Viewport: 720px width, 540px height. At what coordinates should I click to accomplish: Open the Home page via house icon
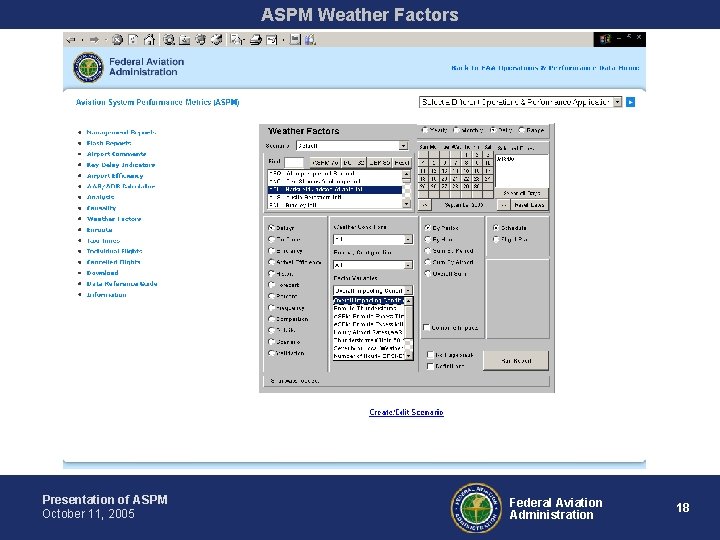click(149, 40)
